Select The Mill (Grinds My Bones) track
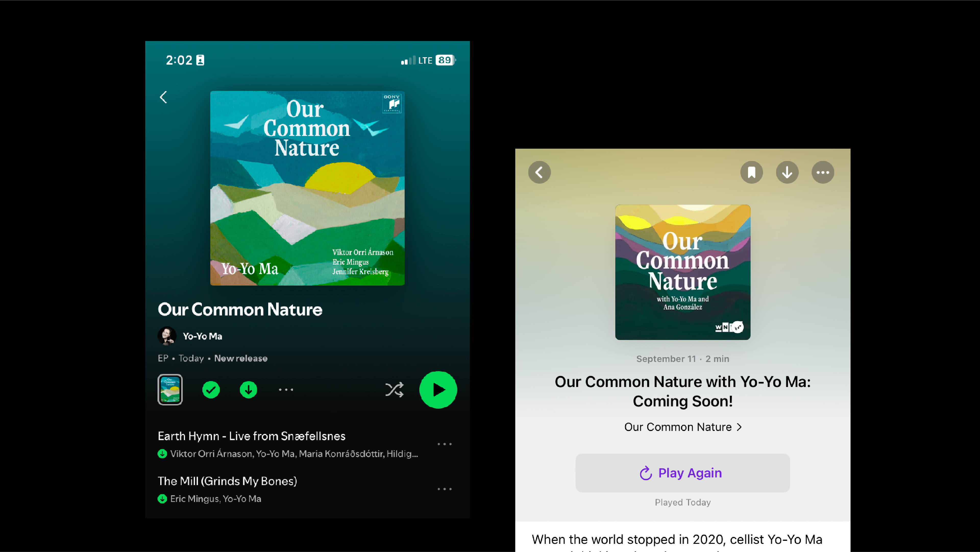Image resolution: width=980 pixels, height=552 pixels. 227,481
